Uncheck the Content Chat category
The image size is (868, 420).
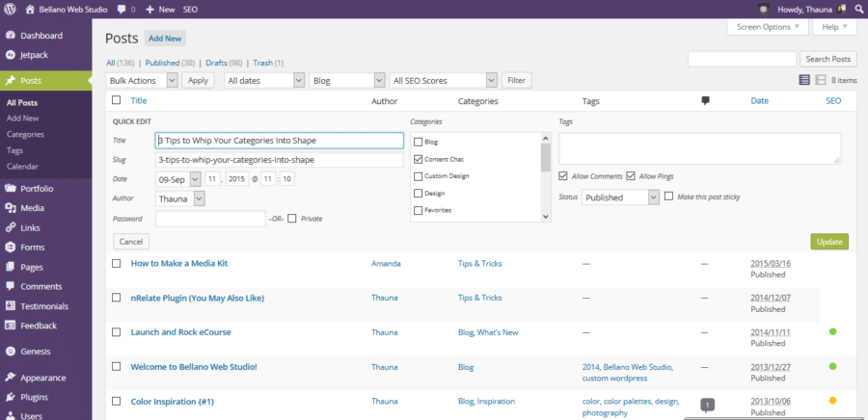(x=418, y=159)
